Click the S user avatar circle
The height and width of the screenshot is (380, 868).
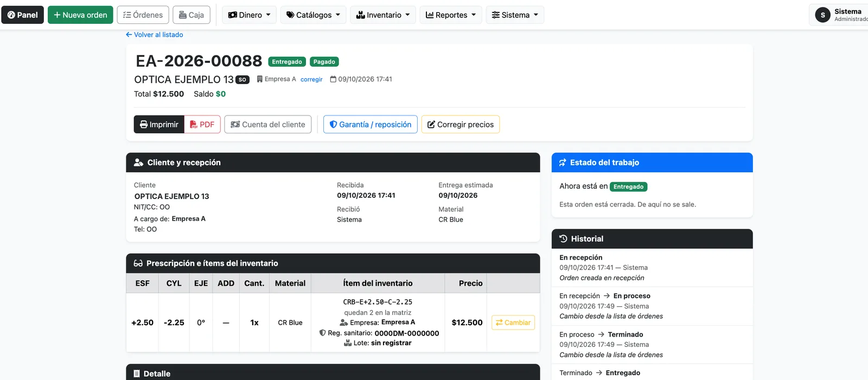tap(823, 15)
